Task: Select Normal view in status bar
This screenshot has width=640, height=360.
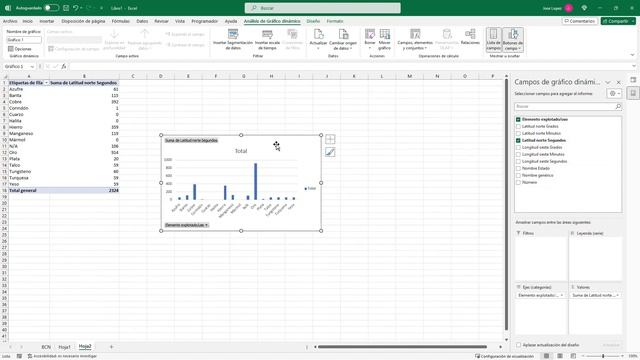Action: pyautogui.click(x=546, y=356)
